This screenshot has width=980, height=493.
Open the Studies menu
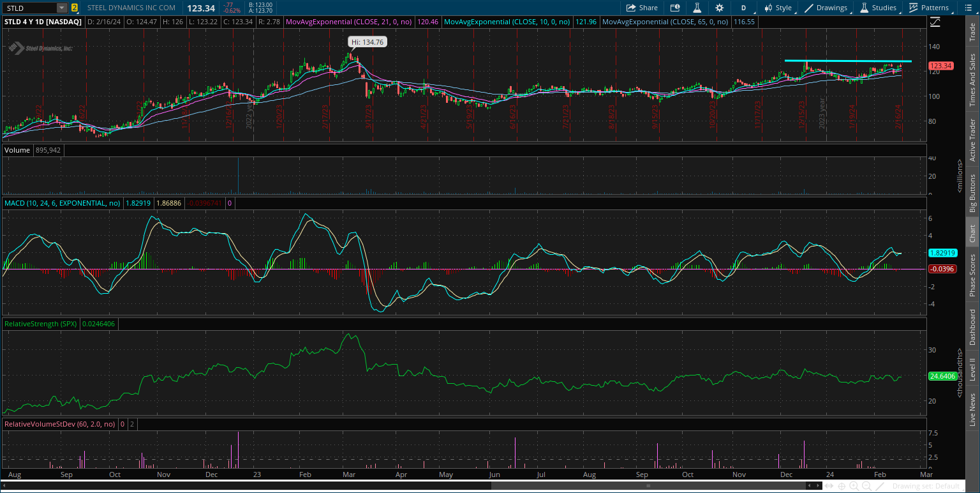[879, 8]
